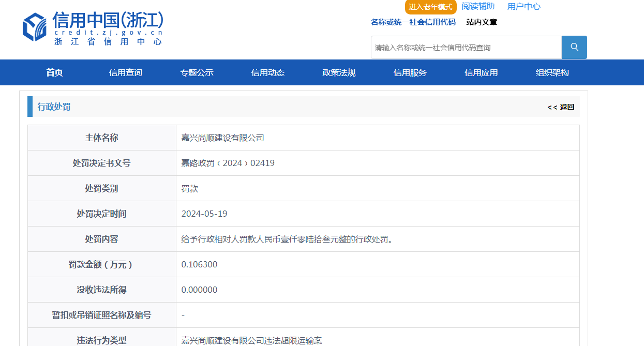This screenshot has height=346, width=644.
Task: Focus the credit code search input
Action: click(466, 48)
